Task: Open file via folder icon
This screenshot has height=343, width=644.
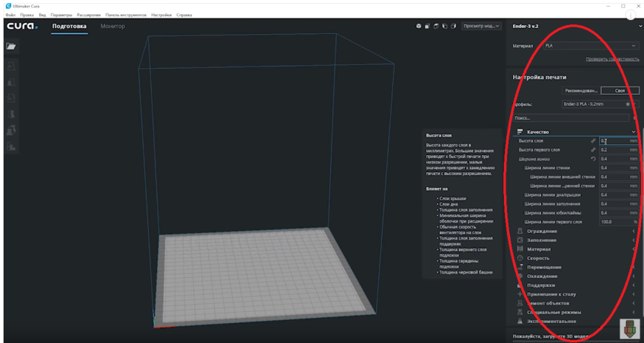Action: [10, 46]
